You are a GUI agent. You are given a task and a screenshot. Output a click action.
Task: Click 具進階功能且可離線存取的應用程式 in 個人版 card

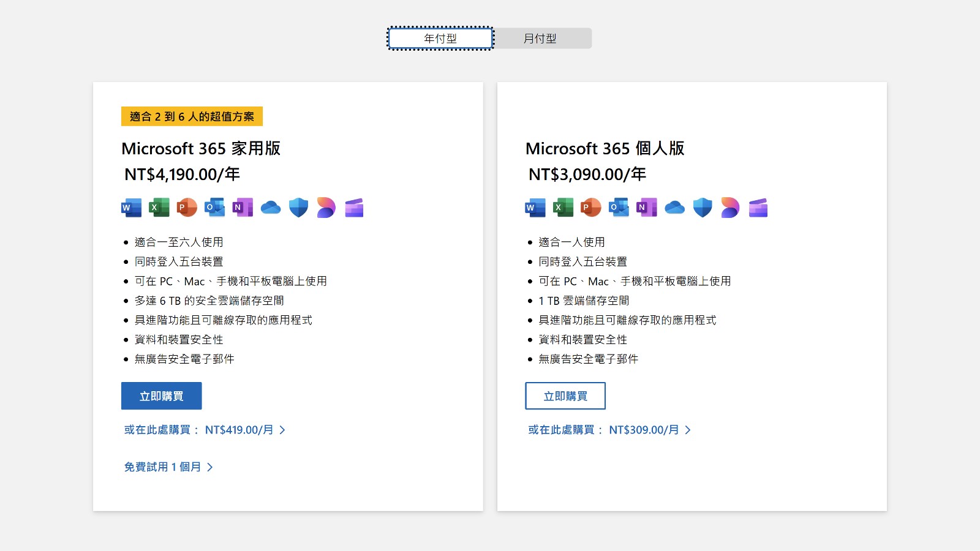click(627, 320)
